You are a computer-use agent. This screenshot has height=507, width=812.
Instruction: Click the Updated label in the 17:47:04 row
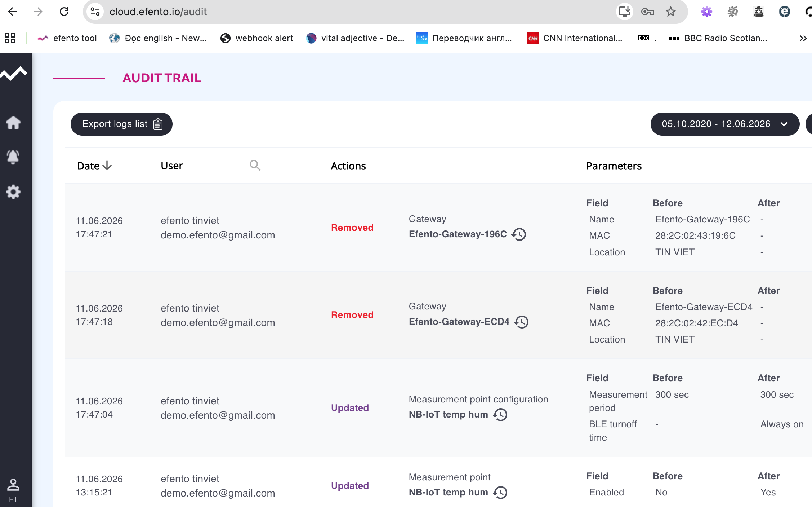[x=350, y=408]
